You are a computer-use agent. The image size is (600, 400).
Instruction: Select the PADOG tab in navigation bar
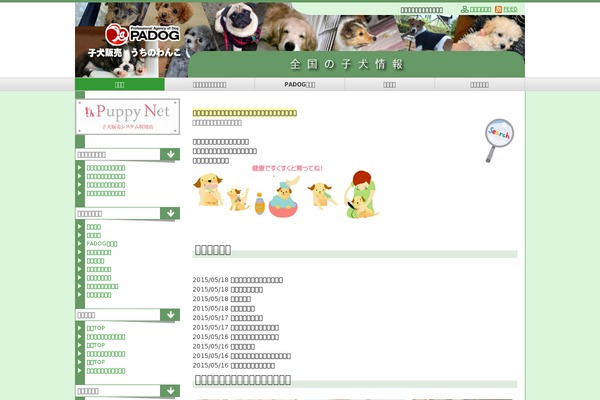300,85
